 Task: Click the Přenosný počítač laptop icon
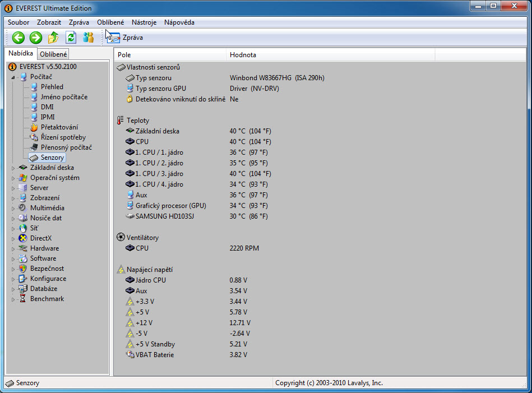coord(34,147)
